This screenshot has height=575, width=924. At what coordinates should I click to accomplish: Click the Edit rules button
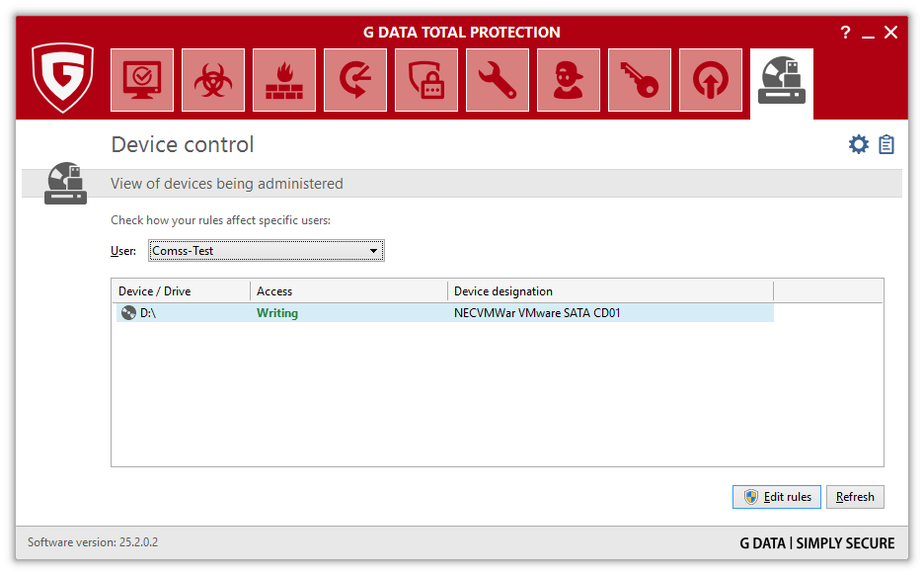click(777, 497)
